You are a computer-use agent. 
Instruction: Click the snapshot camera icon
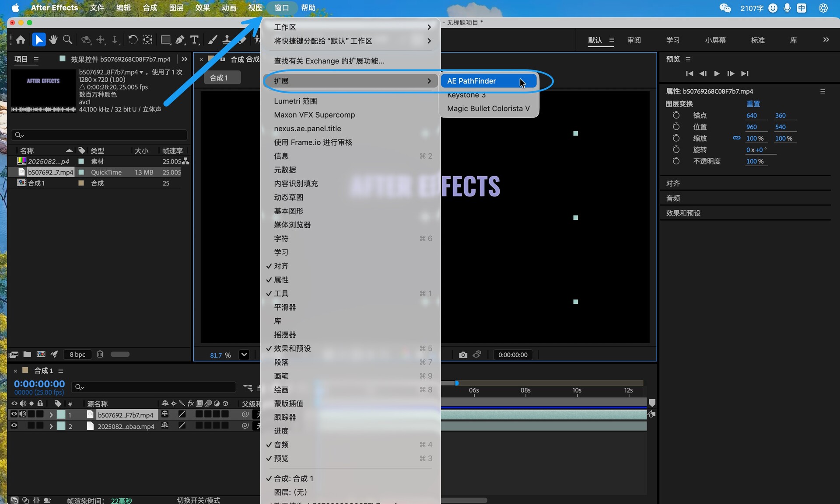(463, 355)
